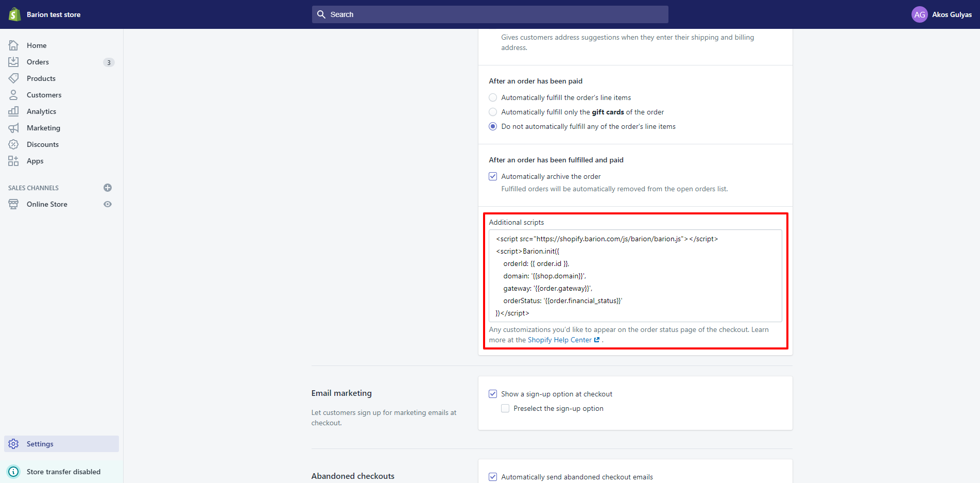Toggle automatically send abandoned checkout emails
Image resolution: width=980 pixels, height=483 pixels.
pyautogui.click(x=493, y=477)
